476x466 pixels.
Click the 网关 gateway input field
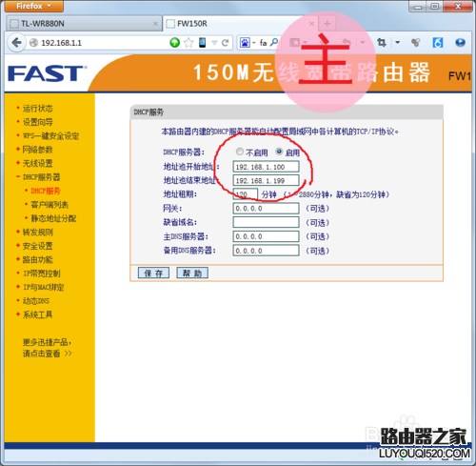(x=266, y=209)
